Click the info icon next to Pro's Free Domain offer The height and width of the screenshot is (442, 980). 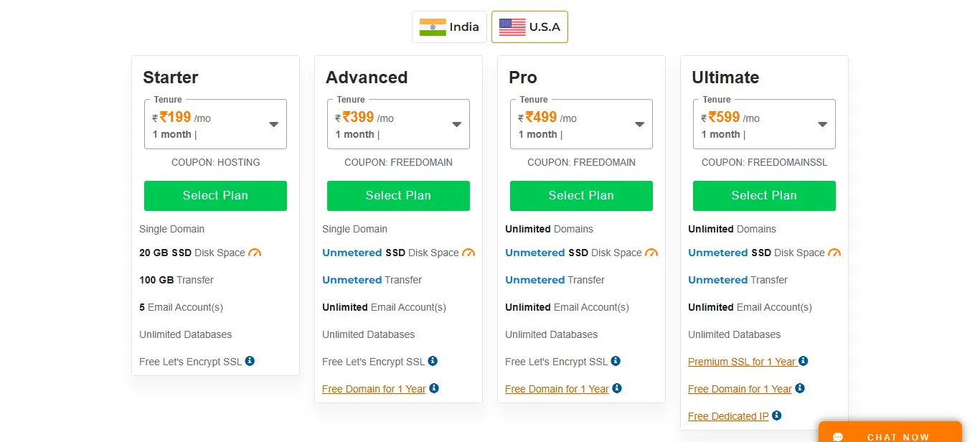click(x=616, y=388)
